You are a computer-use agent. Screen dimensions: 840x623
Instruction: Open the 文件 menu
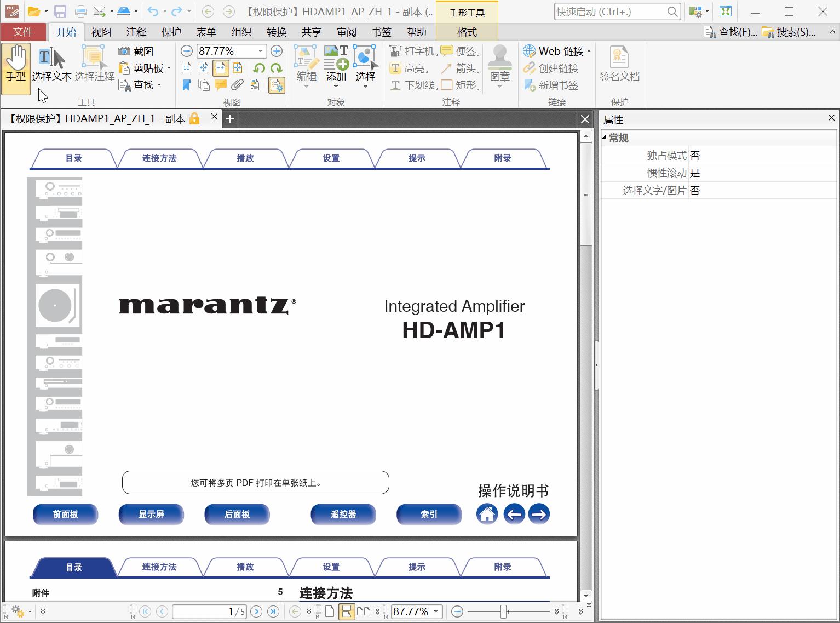click(x=23, y=32)
